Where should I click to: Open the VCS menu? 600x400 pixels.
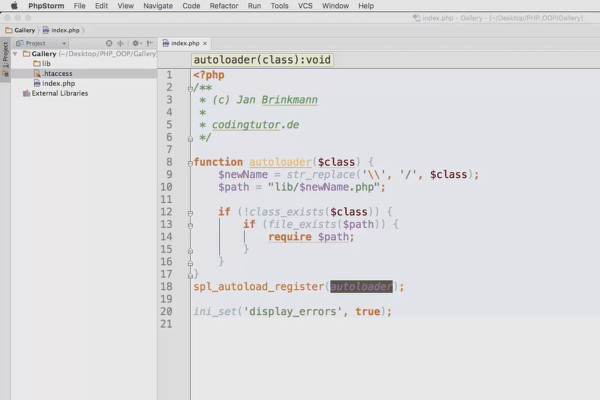(307, 6)
